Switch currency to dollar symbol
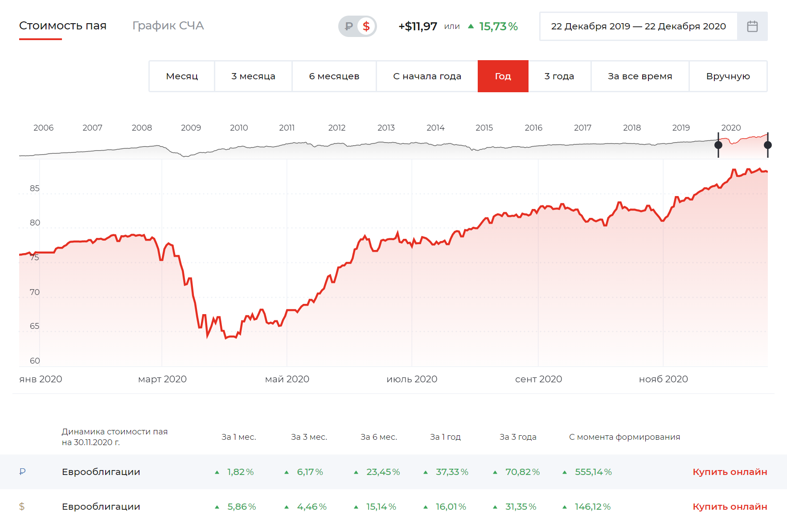This screenshot has width=787, height=532. (366, 26)
